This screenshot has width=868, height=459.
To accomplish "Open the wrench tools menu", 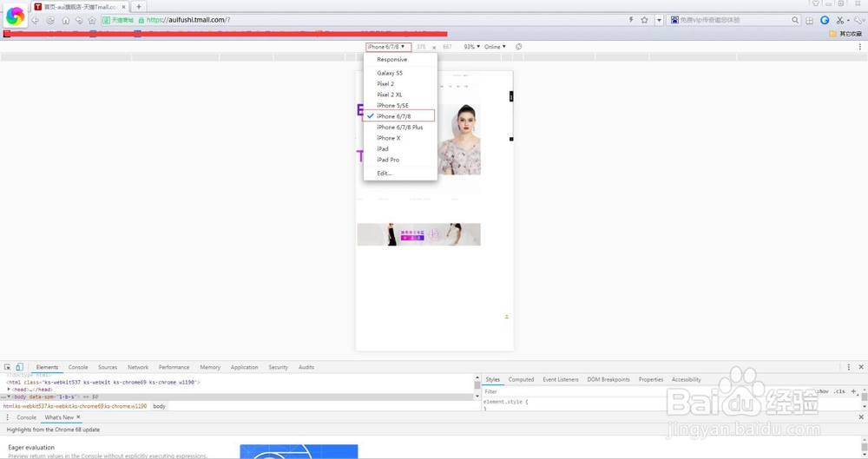I will 858,20.
